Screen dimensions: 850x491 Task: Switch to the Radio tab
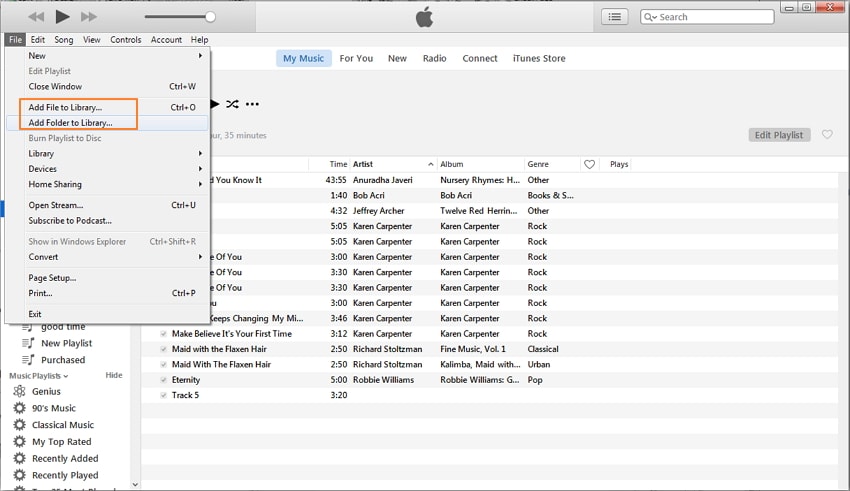(434, 58)
